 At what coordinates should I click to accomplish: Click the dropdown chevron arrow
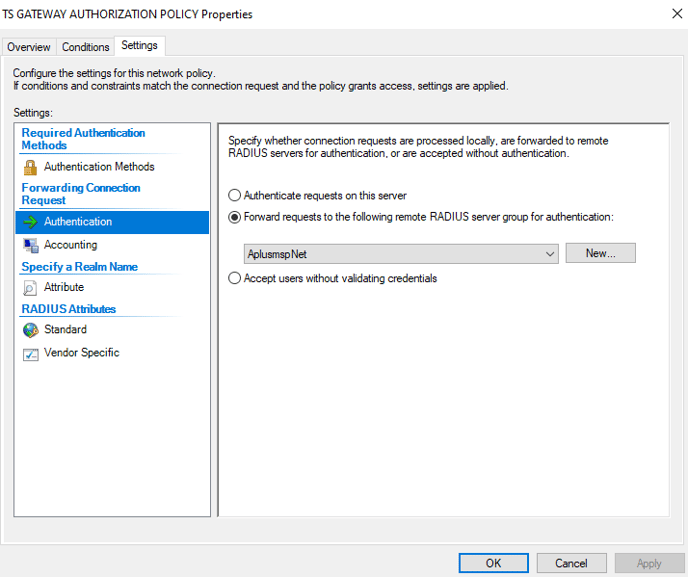tap(549, 254)
